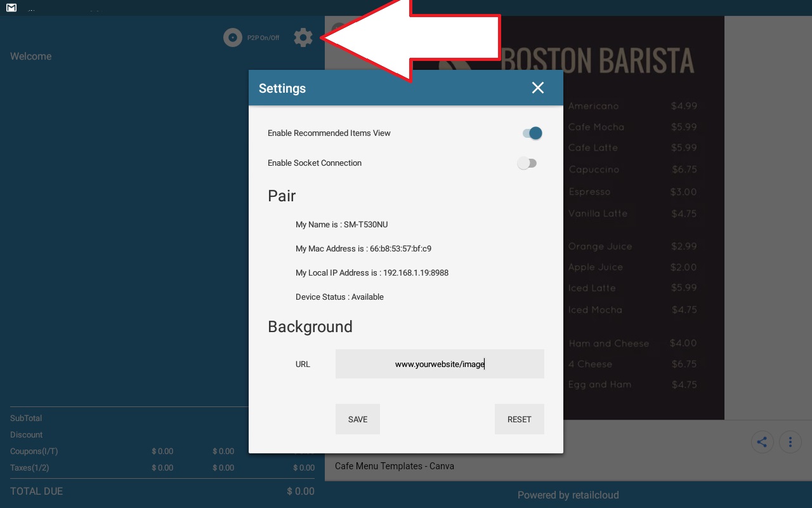The image size is (812, 508).
Task: Click the Capuccino price $6.75
Action: point(684,170)
